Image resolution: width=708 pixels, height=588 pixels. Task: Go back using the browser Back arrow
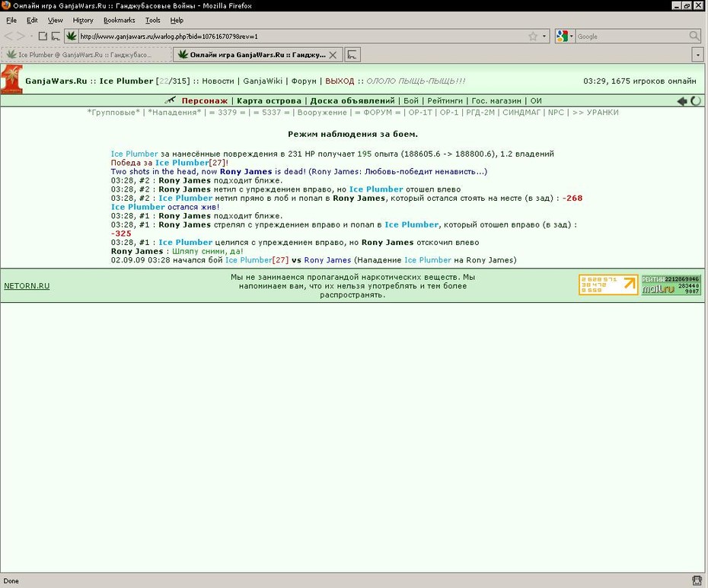(8, 36)
